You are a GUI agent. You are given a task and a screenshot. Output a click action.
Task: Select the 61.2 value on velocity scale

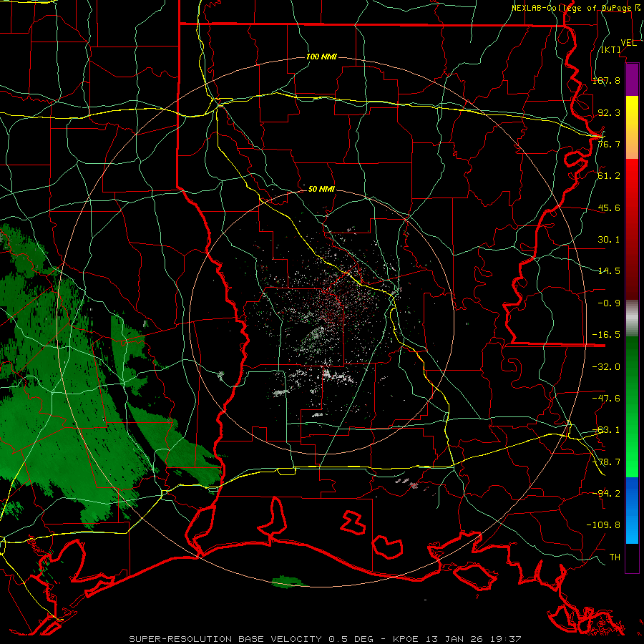609,176
